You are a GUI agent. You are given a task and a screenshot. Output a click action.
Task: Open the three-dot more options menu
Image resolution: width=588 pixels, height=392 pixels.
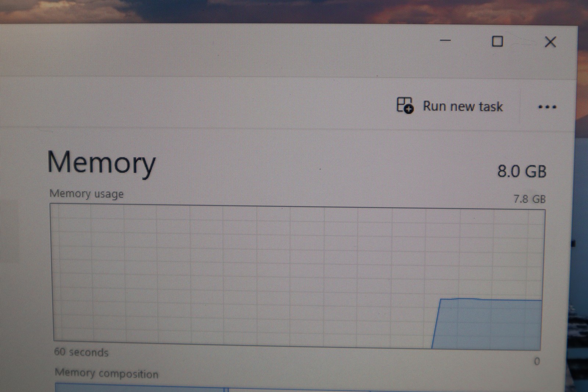547,107
